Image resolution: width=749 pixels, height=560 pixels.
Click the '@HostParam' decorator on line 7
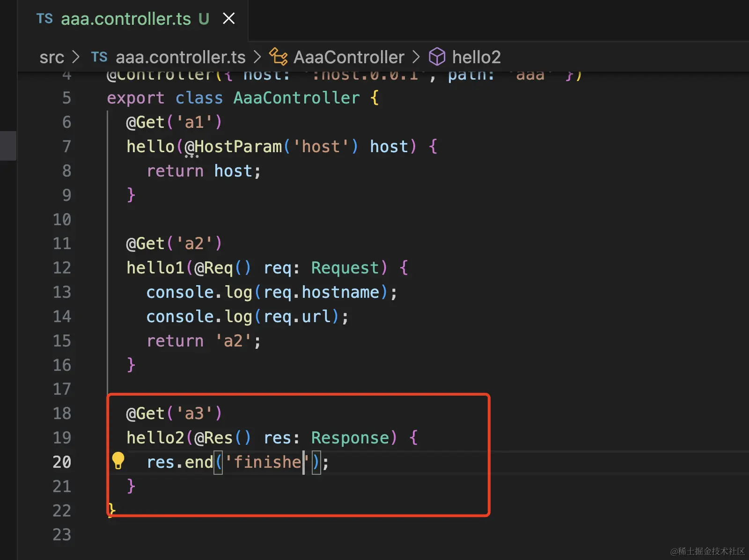point(234,147)
